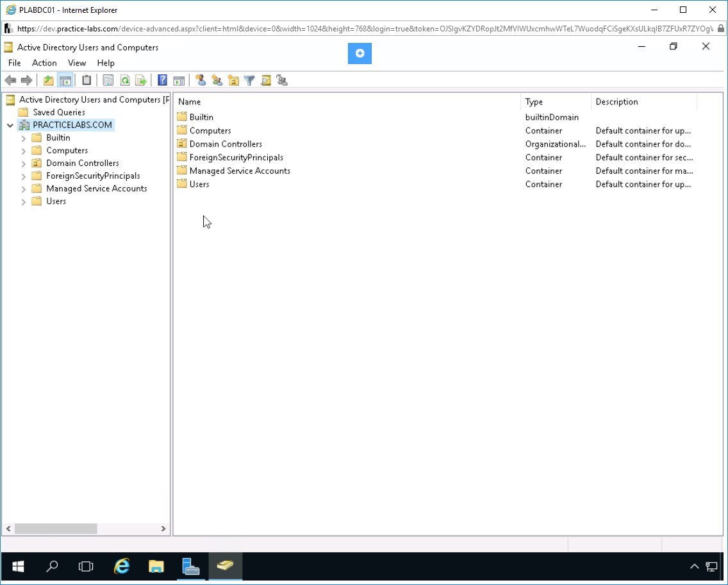Click the padlock icon in the address bar
The width and height of the screenshot is (728, 585).
pyautogui.click(x=720, y=28)
